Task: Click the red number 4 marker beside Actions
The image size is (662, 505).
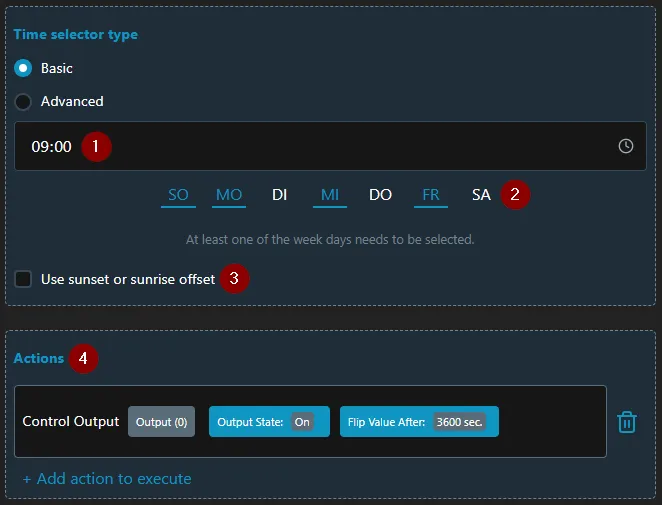Action: pyautogui.click(x=84, y=358)
